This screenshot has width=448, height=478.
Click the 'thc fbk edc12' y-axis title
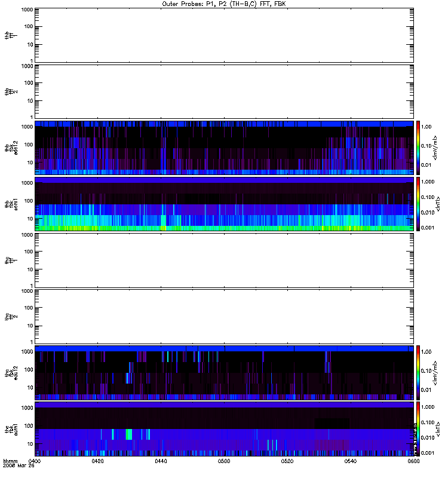pyautogui.click(x=11, y=372)
